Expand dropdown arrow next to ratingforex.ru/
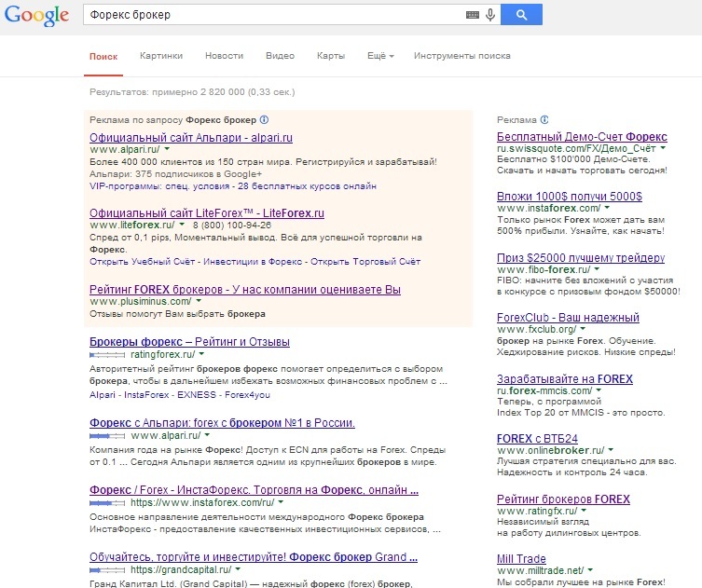The image size is (702, 588). pyautogui.click(x=201, y=354)
